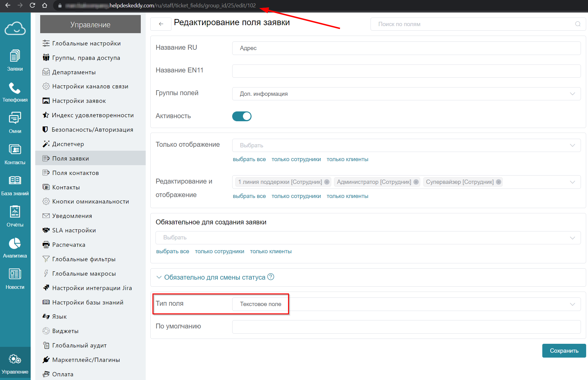Open Глобальные фильтры menu item
The width and height of the screenshot is (588, 380).
click(x=90, y=259)
